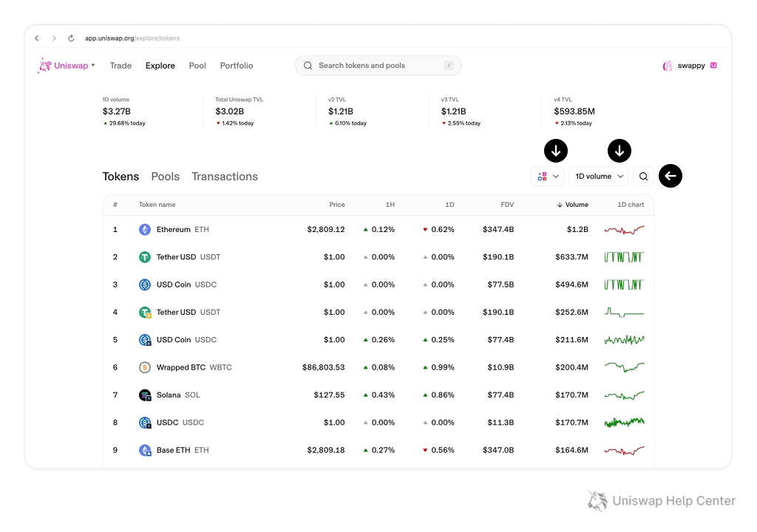757x532 pixels.
Task: Expand the Uniswap logo dropdown caret
Action: click(93, 65)
